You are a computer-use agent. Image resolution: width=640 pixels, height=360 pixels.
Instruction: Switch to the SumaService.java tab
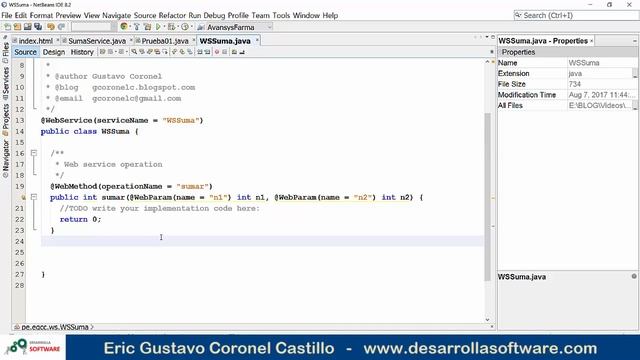(97, 41)
